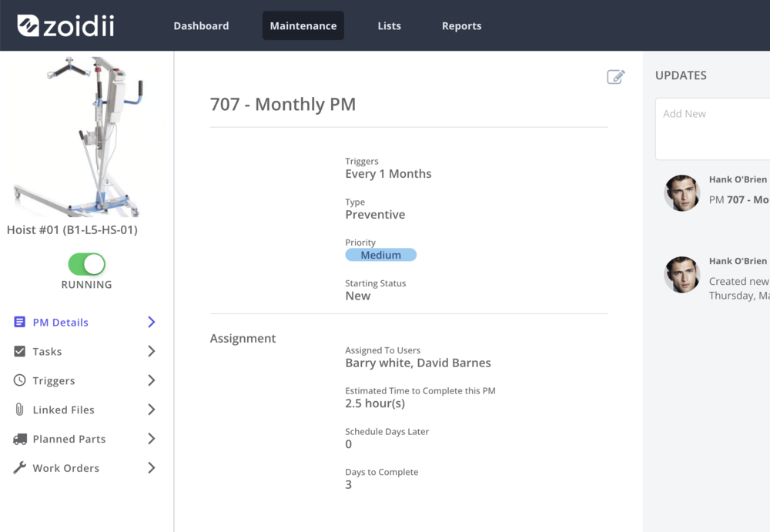Image resolution: width=770 pixels, height=532 pixels.
Task: Click Hank O'Brien name on the Created new update
Action: point(738,261)
